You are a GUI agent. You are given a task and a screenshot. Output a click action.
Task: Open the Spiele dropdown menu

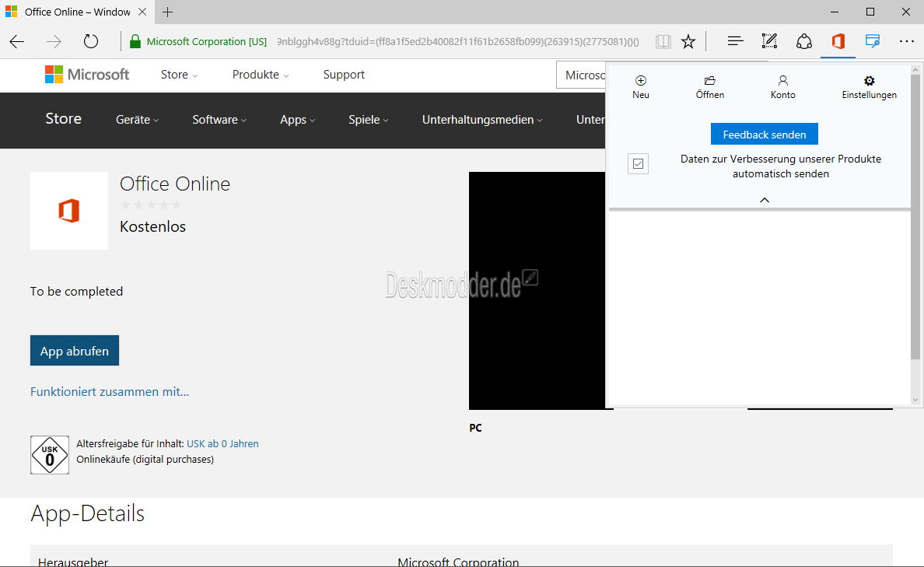pyautogui.click(x=369, y=120)
